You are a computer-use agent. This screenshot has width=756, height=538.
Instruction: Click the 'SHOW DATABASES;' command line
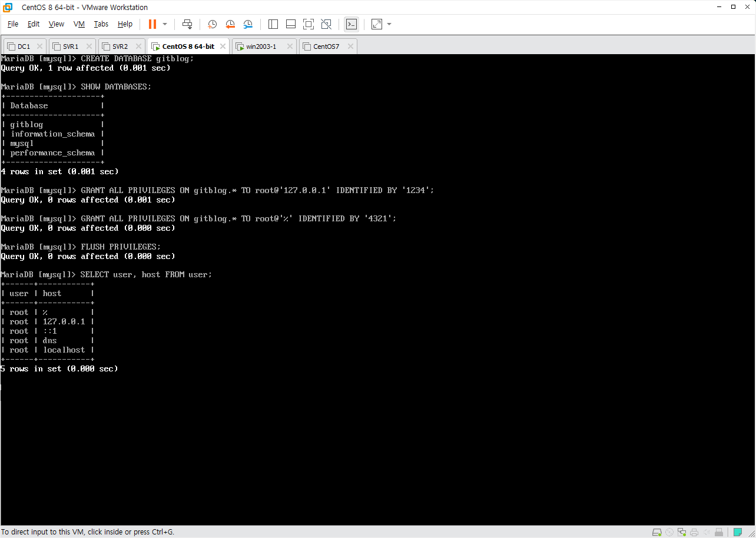point(76,87)
